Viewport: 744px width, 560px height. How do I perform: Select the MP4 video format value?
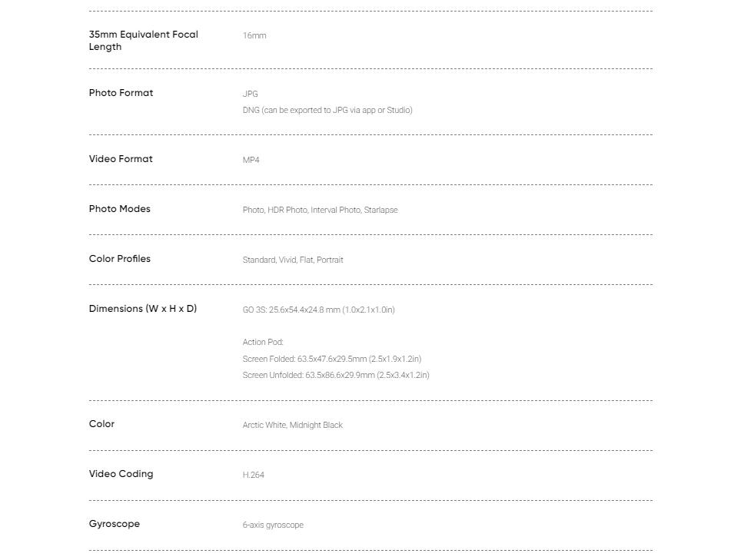pos(251,160)
